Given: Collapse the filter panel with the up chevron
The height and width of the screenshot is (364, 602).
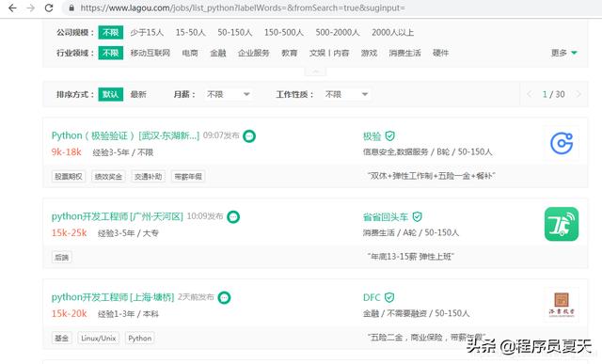Looking at the screenshot, I should click(315, 71).
